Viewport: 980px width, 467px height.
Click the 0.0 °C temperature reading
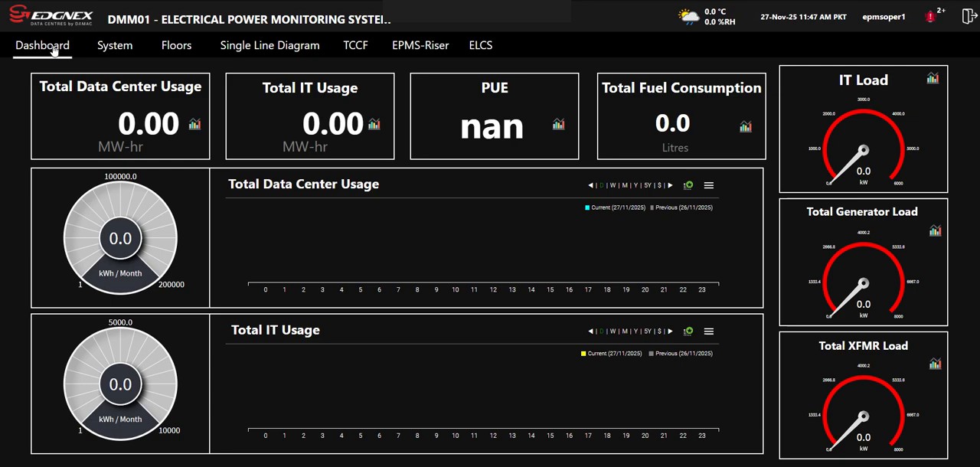click(x=715, y=11)
